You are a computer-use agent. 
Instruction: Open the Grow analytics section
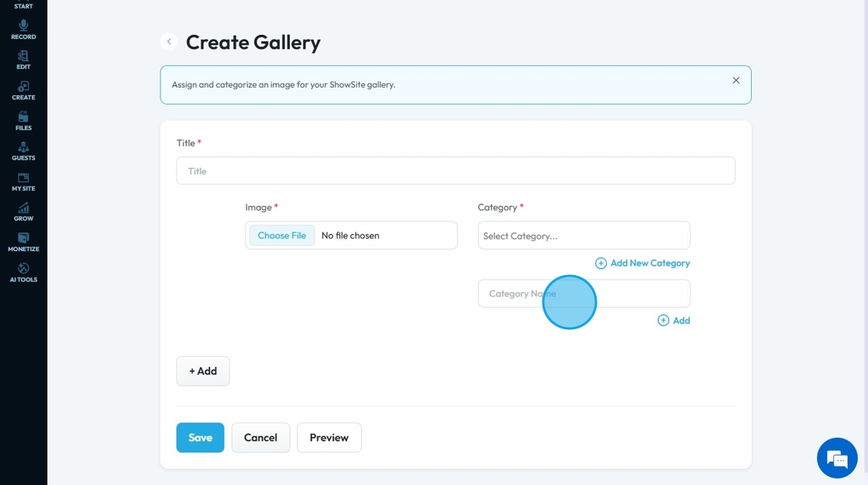coord(23,212)
